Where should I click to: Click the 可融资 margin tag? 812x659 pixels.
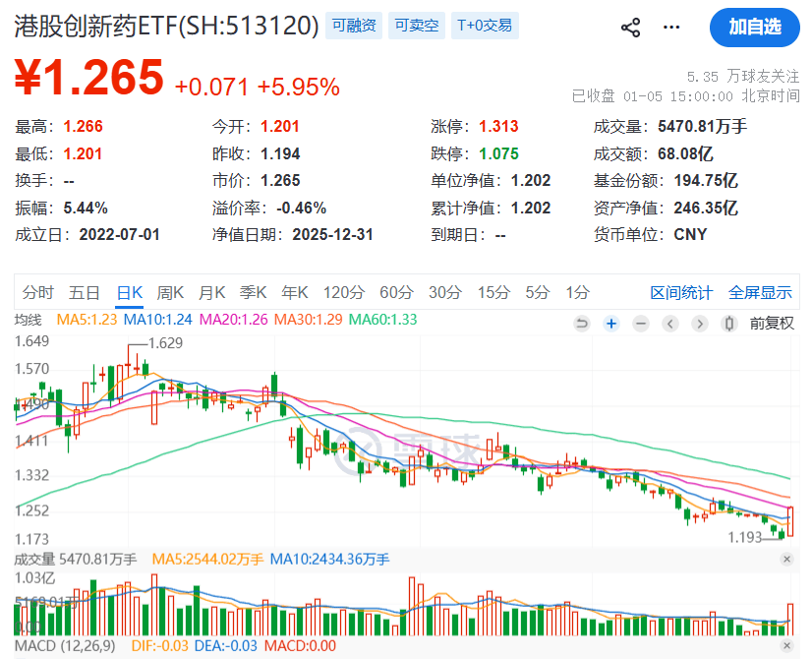pyautogui.click(x=354, y=26)
